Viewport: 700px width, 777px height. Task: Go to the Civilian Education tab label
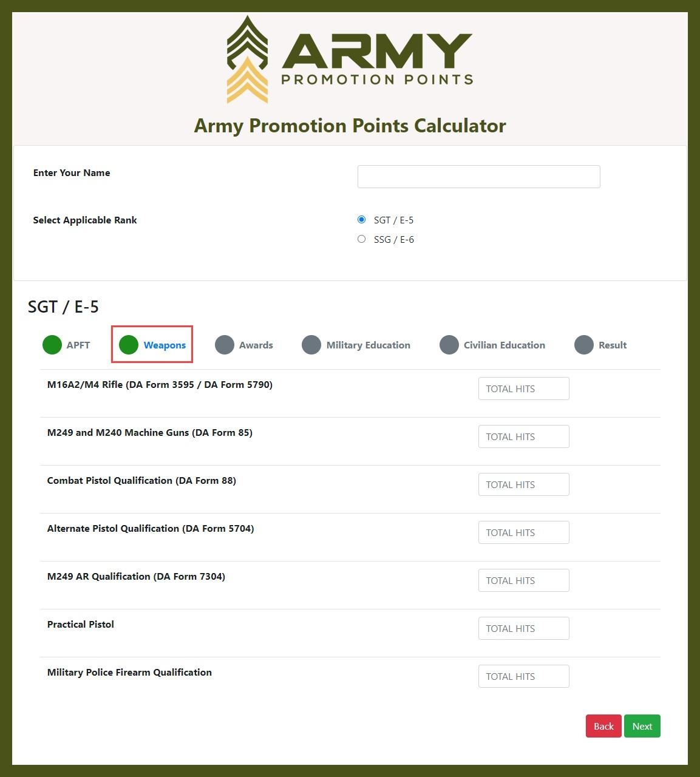click(x=504, y=345)
